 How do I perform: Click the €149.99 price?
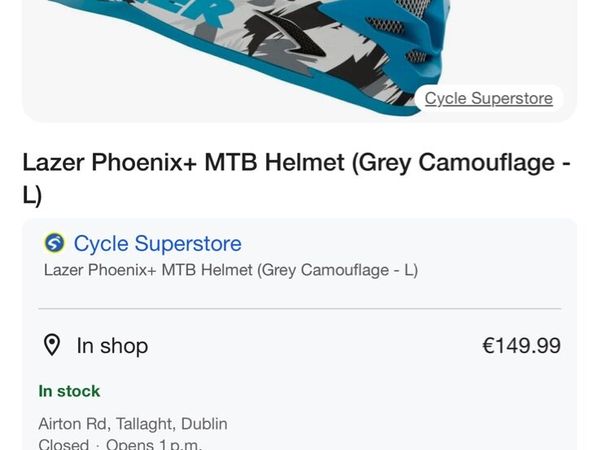click(x=521, y=346)
